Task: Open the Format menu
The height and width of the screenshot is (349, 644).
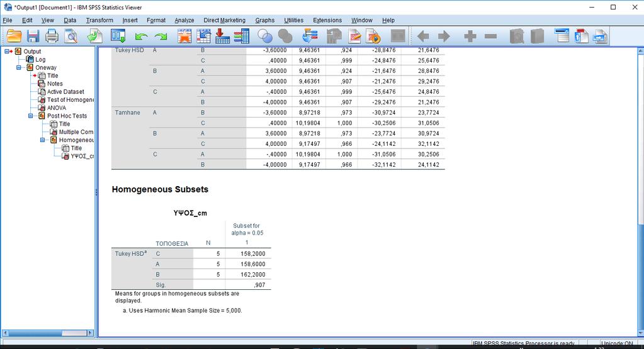Action: (156, 20)
